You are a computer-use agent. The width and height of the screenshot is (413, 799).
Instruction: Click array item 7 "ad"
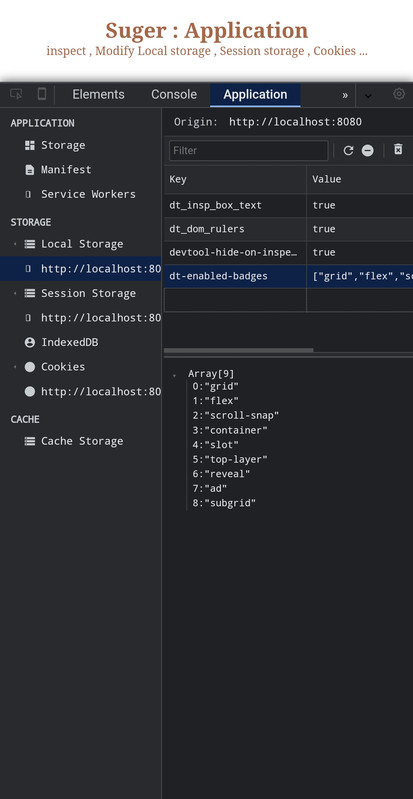coord(210,489)
